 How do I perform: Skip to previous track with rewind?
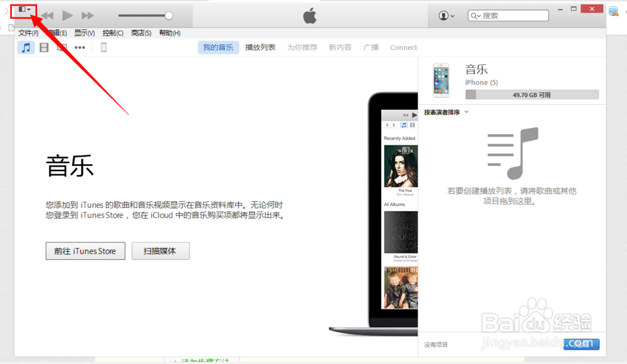(47, 16)
